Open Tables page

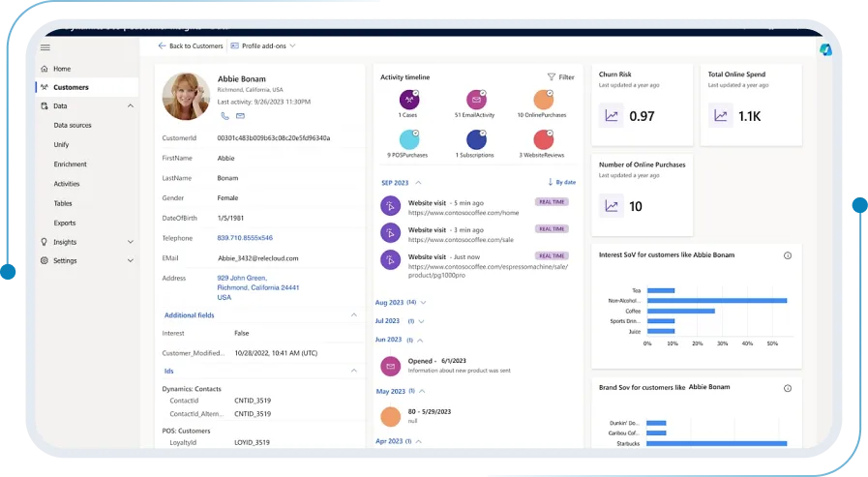(63, 203)
